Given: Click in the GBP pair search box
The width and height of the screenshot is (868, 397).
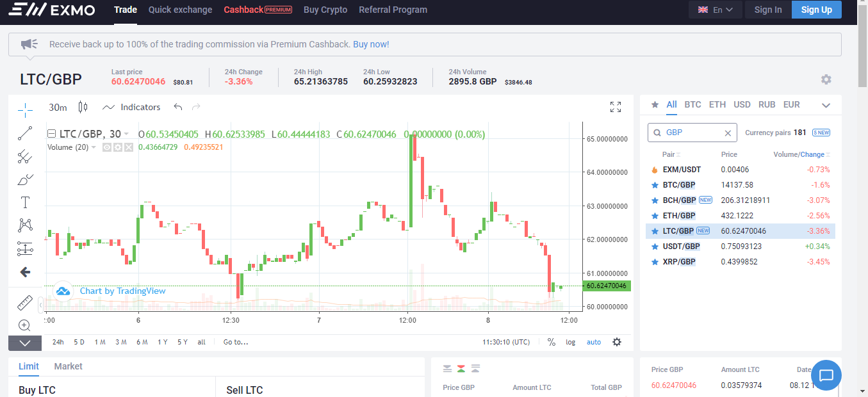Looking at the screenshot, I should (692, 133).
